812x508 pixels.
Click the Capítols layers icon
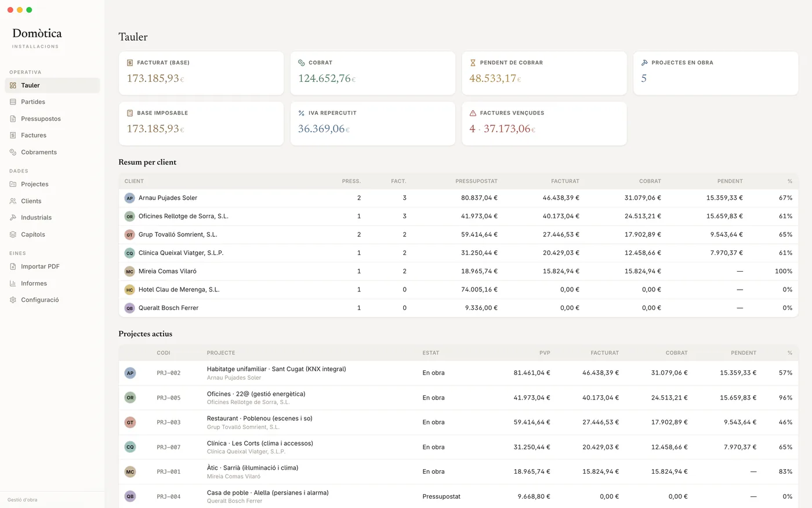(13, 235)
